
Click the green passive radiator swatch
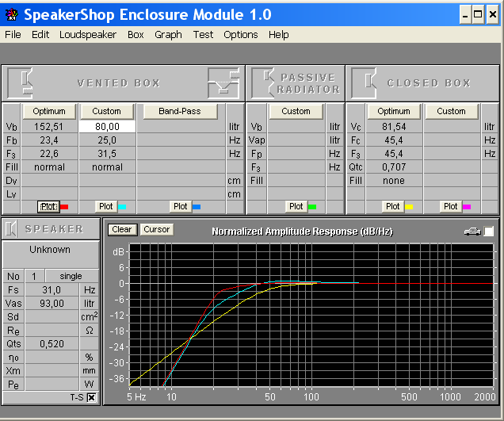point(312,207)
